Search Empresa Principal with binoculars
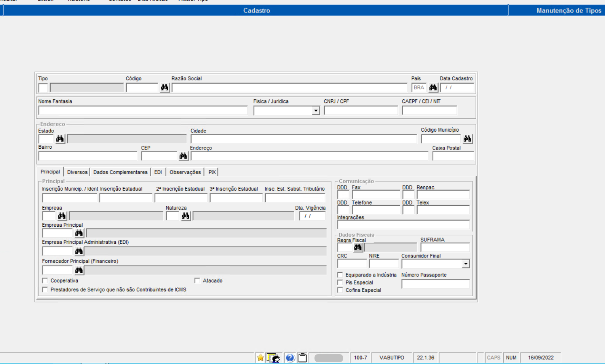 79,233
